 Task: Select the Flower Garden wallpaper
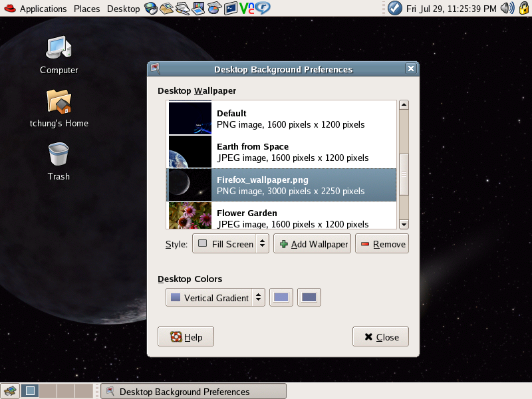[281, 215]
